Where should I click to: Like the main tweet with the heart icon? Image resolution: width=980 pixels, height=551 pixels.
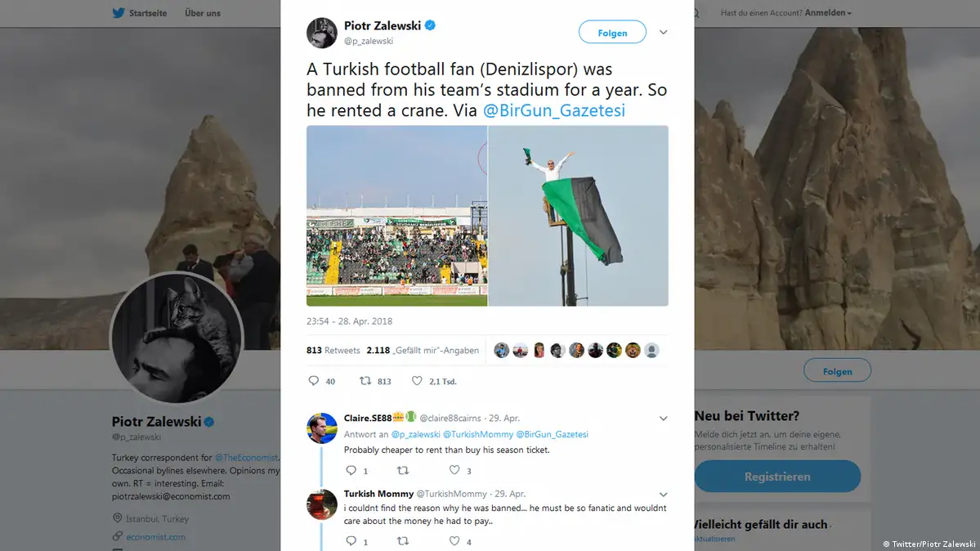point(417,381)
